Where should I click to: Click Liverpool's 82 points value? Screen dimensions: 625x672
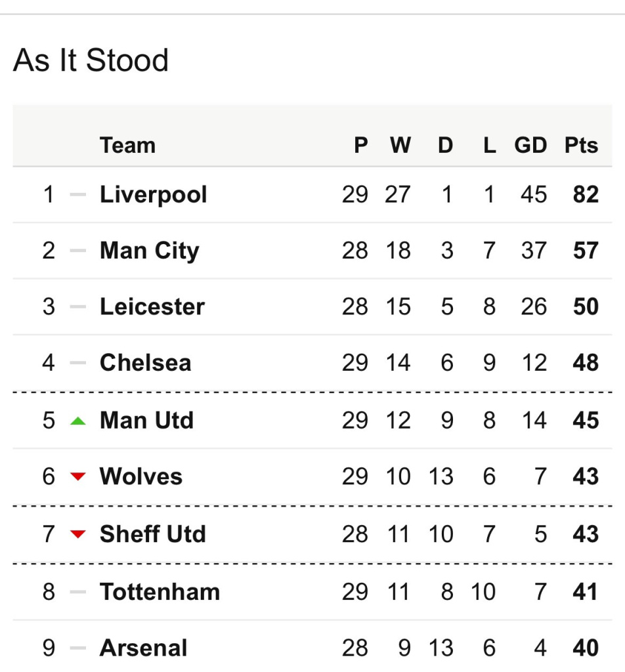(586, 195)
